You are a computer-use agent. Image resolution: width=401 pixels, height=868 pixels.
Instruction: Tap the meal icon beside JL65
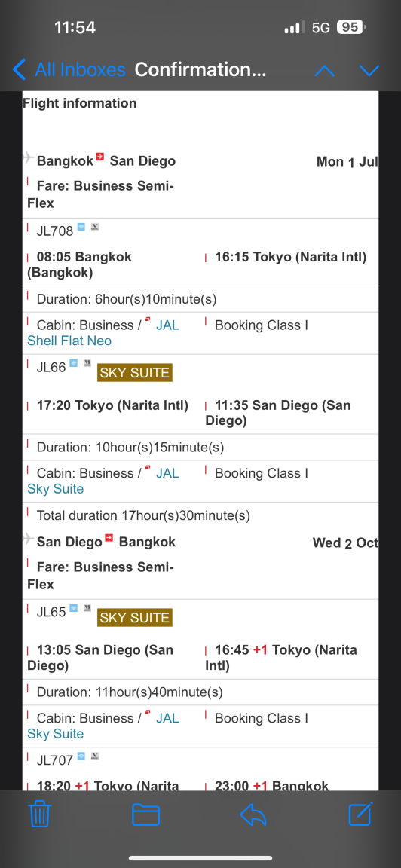(87, 607)
